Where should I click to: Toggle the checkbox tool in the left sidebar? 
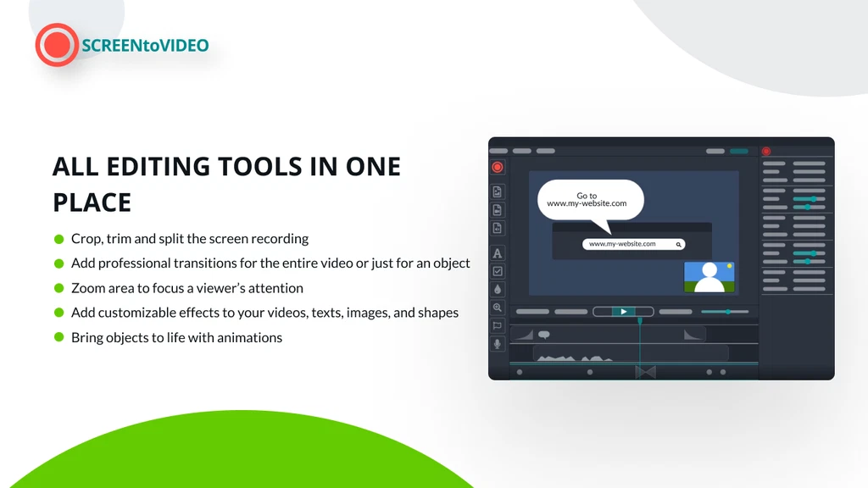pyautogui.click(x=497, y=270)
